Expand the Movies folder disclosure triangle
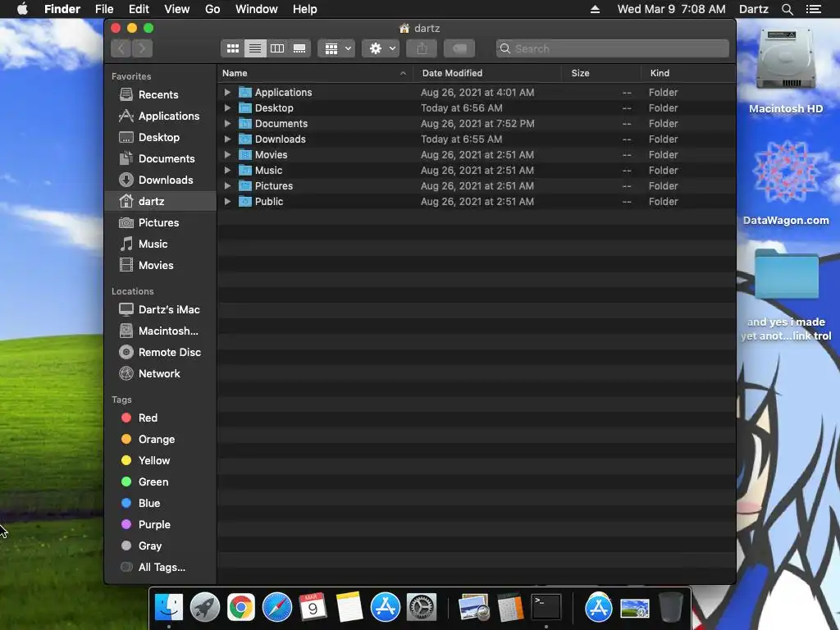The image size is (840, 630). [x=227, y=154]
